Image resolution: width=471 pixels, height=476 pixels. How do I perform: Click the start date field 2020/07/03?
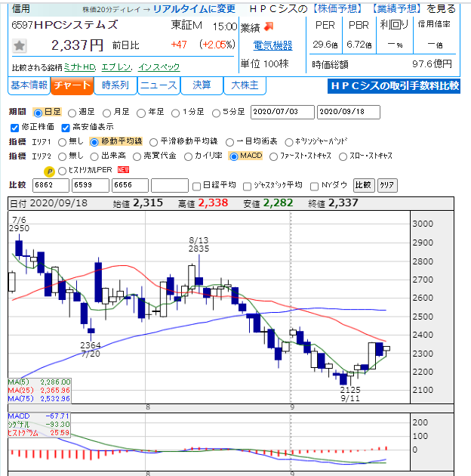[x=282, y=113]
